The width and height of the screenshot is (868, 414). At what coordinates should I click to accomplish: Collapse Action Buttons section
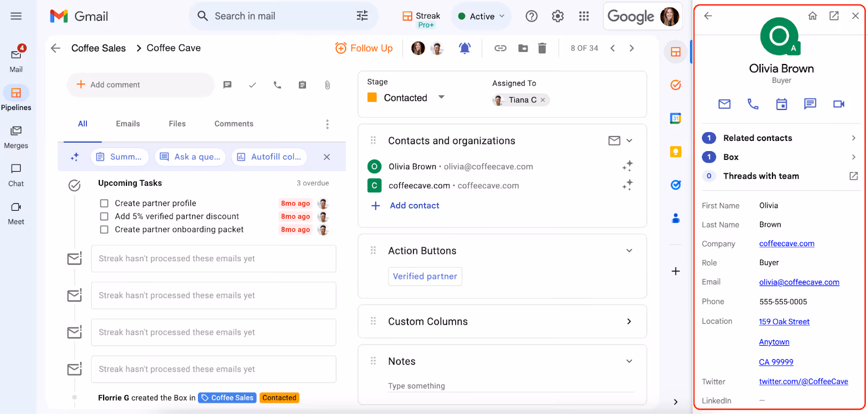tap(629, 251)
